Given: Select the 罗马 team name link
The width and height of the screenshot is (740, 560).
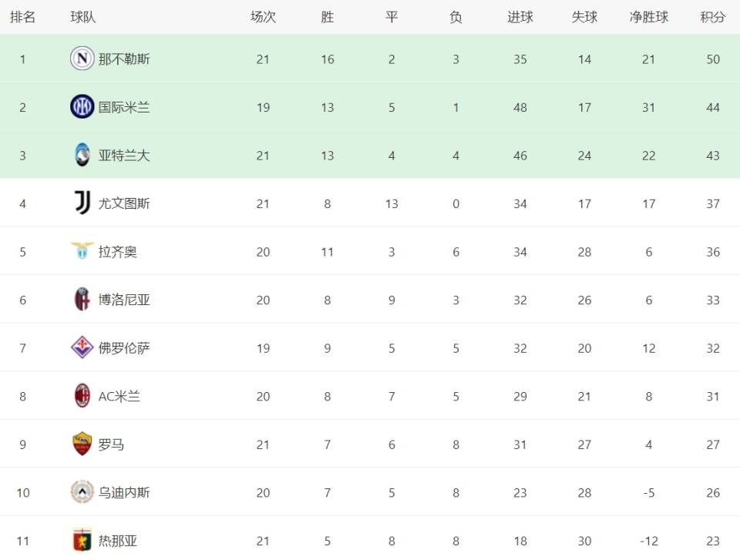Looking at the screenshot, I should pos(111,444).
